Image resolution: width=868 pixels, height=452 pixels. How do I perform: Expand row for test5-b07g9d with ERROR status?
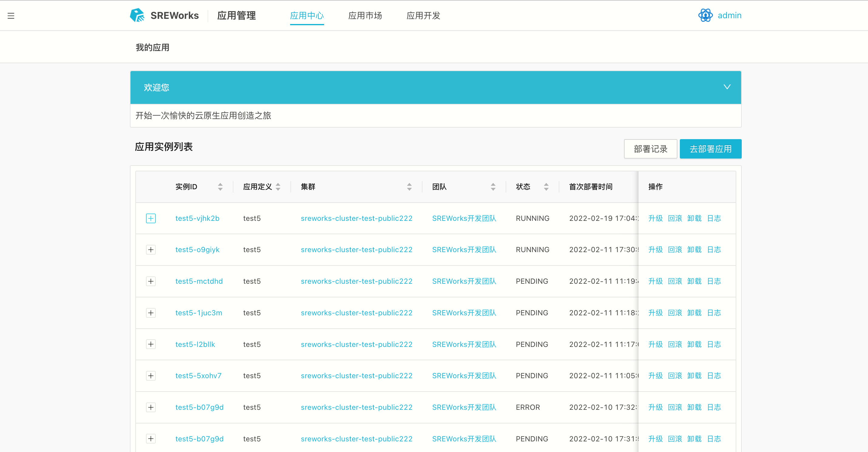(x=151, y=407)
